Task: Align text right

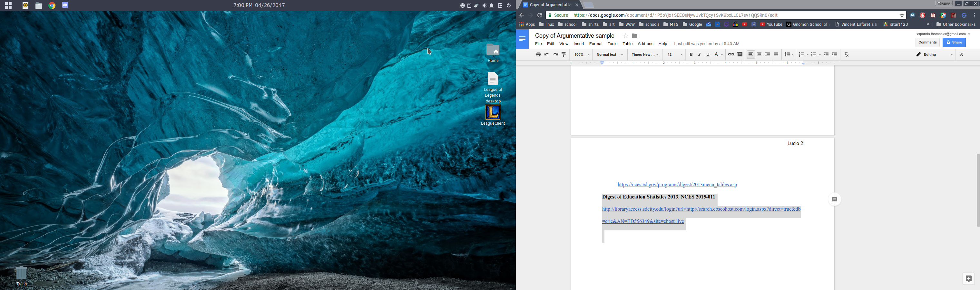Action: point(767,54)
